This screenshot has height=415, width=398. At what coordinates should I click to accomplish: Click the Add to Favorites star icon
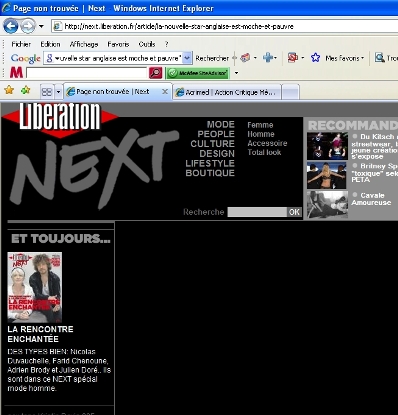click(25, 90)
